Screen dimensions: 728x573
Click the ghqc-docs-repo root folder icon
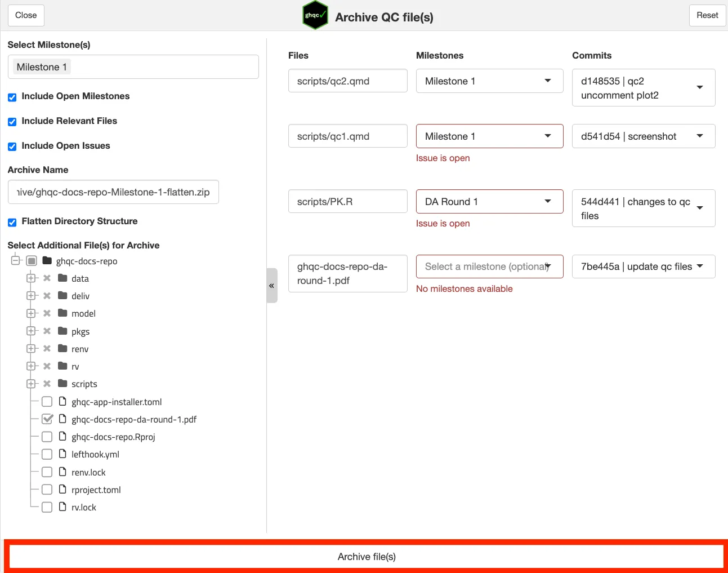tap(47, 261)
